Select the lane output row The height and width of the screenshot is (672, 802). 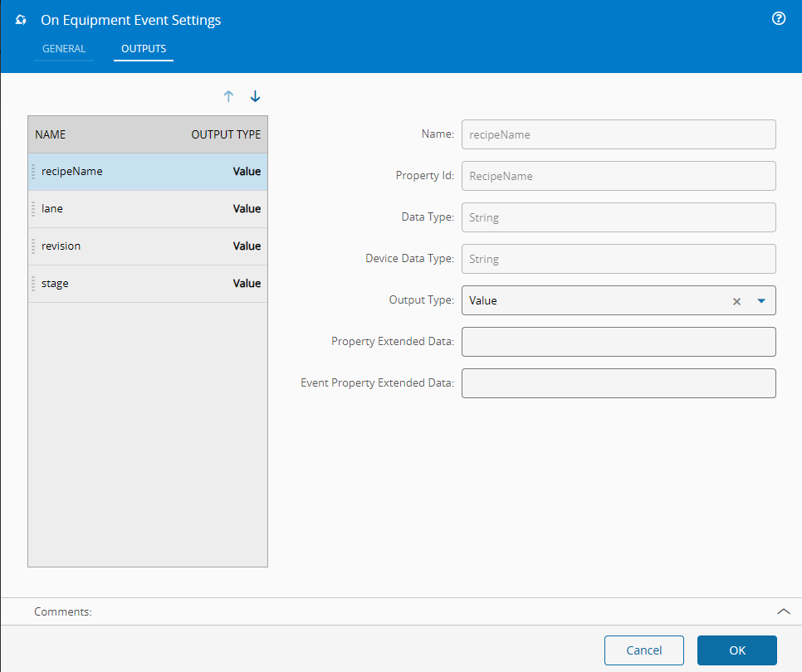click(148, 209)
